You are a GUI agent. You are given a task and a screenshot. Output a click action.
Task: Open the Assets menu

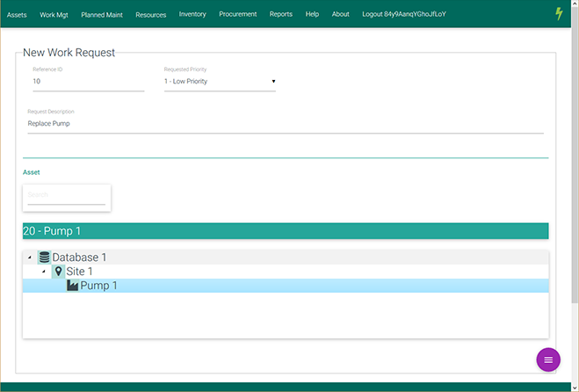click(x=17, y=14)
